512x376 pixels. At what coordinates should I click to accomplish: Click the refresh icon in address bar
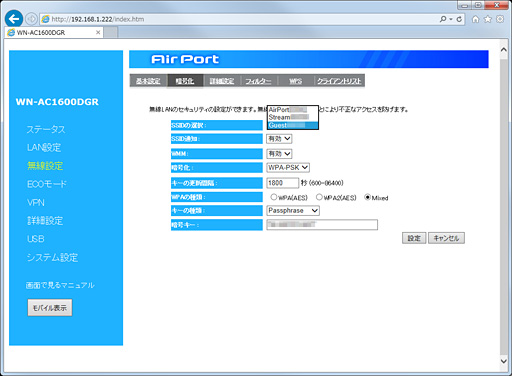pyautogui.click(x=459, y=19)
